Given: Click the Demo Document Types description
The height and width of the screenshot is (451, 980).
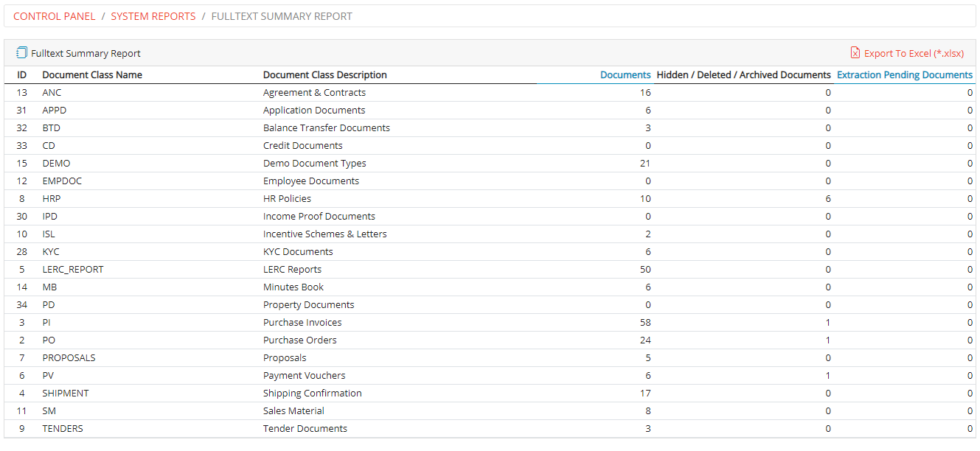Looking at the screenshot, I should pyautogui.click(x=315, y=164).
